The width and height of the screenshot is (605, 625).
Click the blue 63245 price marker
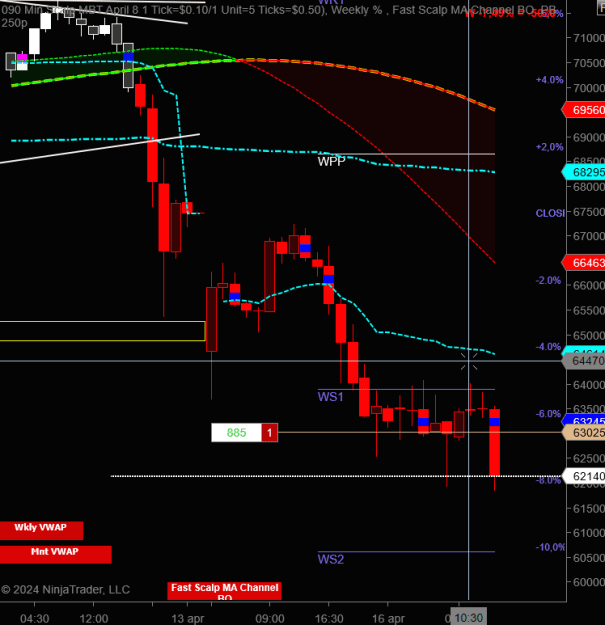pos(584,421)
